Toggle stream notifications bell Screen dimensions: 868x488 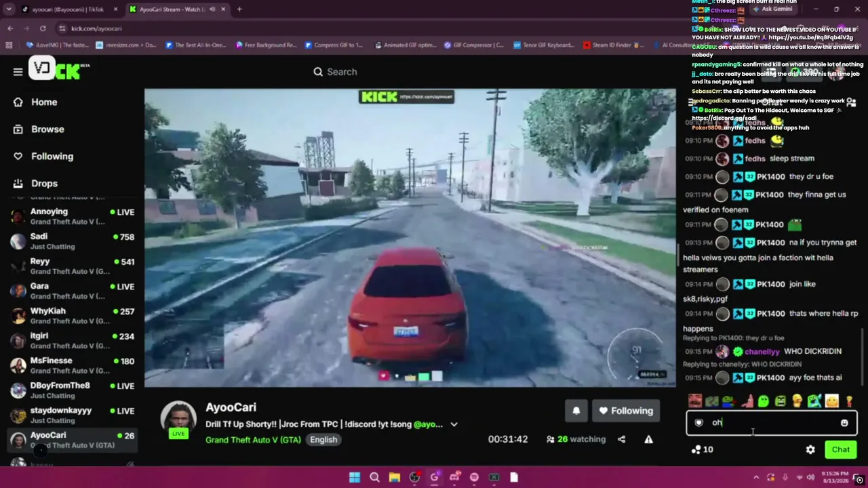pos(576,411)
